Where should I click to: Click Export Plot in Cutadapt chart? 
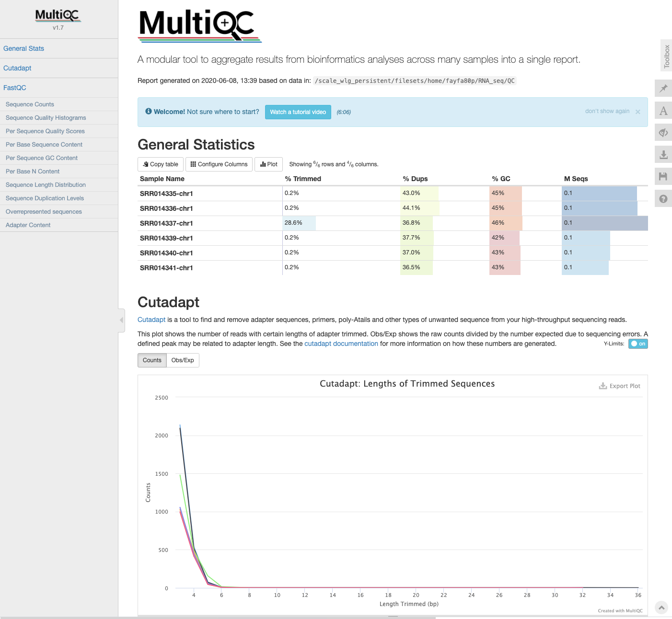620,386
